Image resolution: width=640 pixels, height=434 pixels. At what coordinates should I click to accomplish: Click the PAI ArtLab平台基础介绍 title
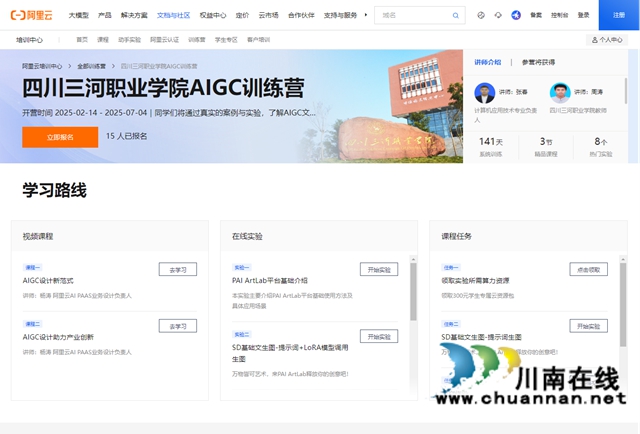(x=270, y=280)
